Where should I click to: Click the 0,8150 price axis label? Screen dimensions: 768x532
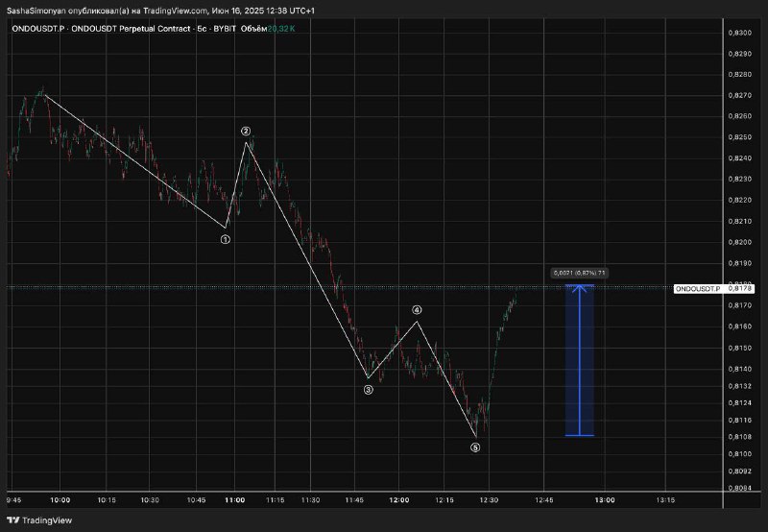pos(739,348)
